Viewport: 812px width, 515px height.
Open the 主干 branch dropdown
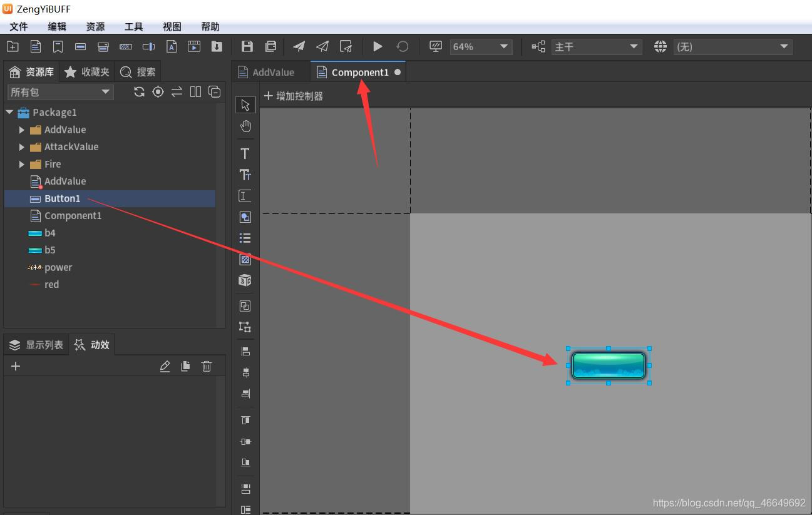(x=597, y=47)
